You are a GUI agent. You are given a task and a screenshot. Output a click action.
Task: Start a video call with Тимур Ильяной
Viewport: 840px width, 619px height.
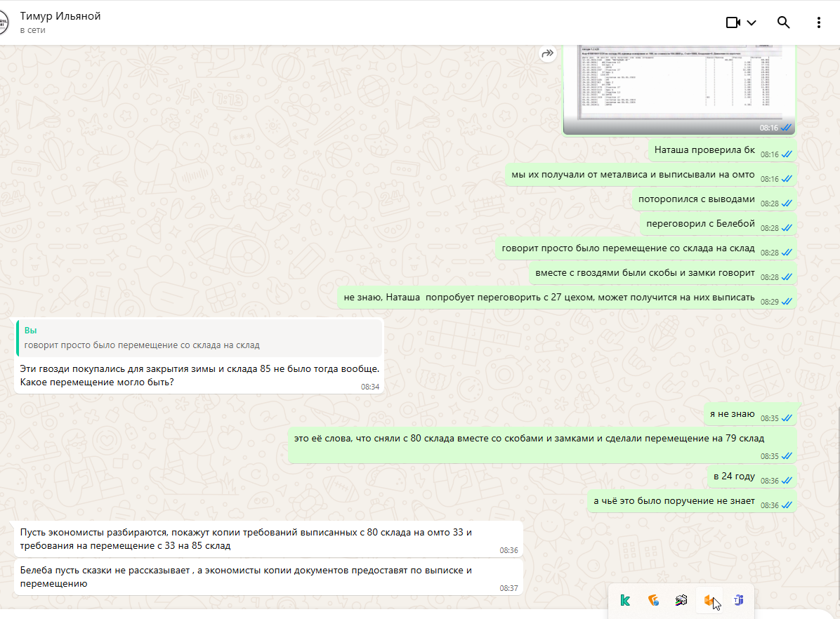click(733, 22)
